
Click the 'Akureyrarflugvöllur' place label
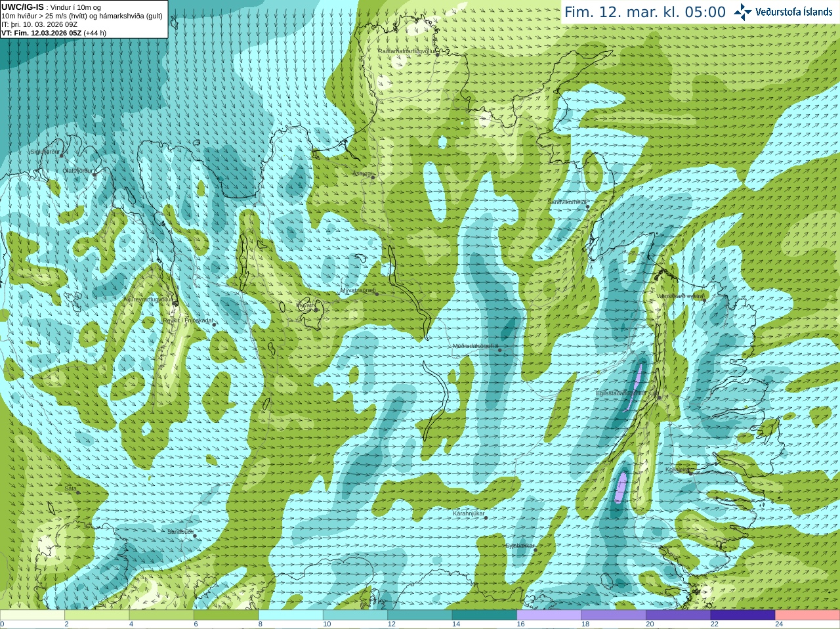(148, 299)
